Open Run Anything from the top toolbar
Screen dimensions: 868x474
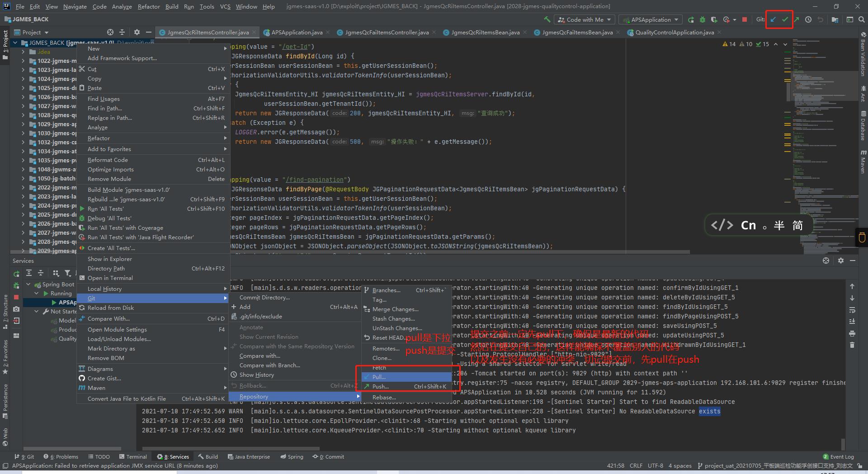[849, 19]
